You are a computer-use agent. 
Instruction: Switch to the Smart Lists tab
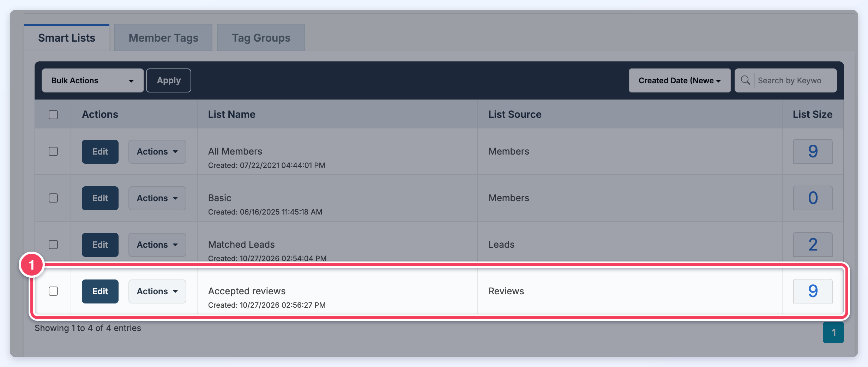(x=67, y=38)
